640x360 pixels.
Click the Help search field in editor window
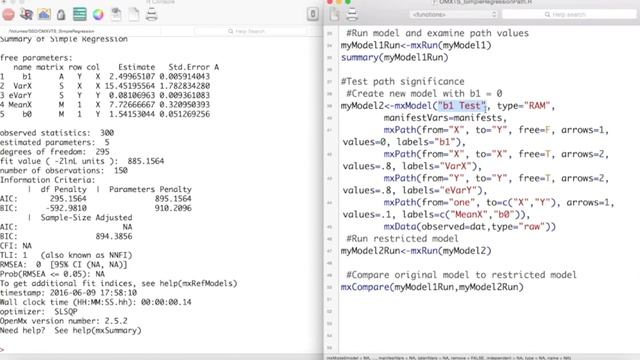click(x=569, y=14)
